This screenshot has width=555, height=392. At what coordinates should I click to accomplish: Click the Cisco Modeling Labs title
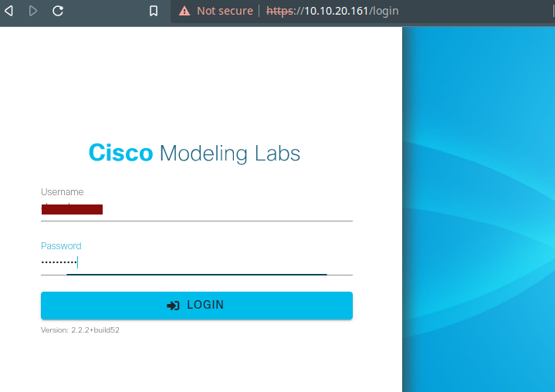pyautogui.click(x=195, y=154)
